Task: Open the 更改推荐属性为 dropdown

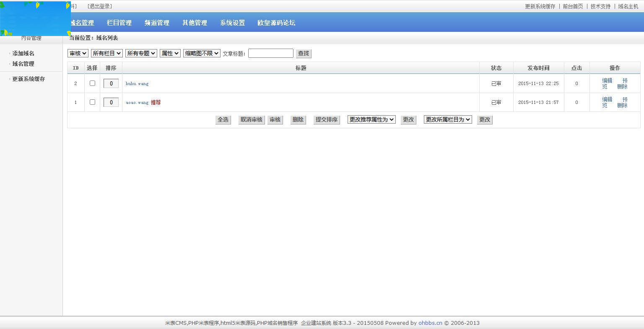Action: 371,119
